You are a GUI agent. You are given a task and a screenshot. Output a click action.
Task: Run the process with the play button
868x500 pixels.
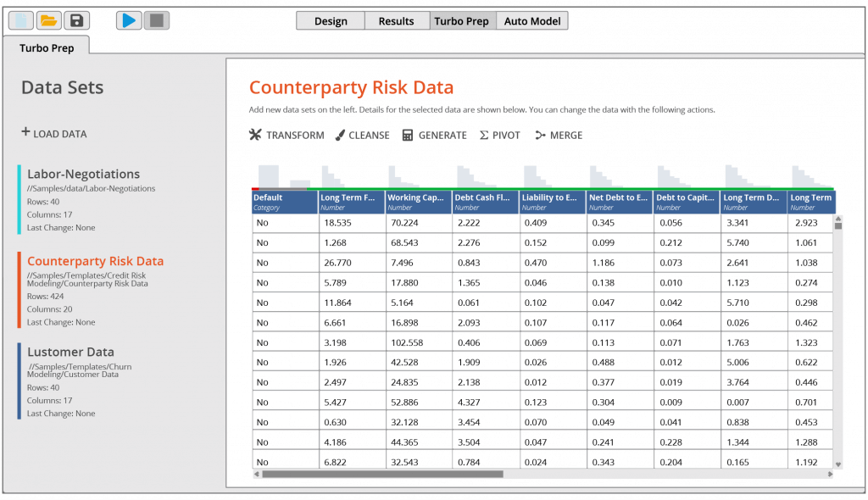(129, 20)
